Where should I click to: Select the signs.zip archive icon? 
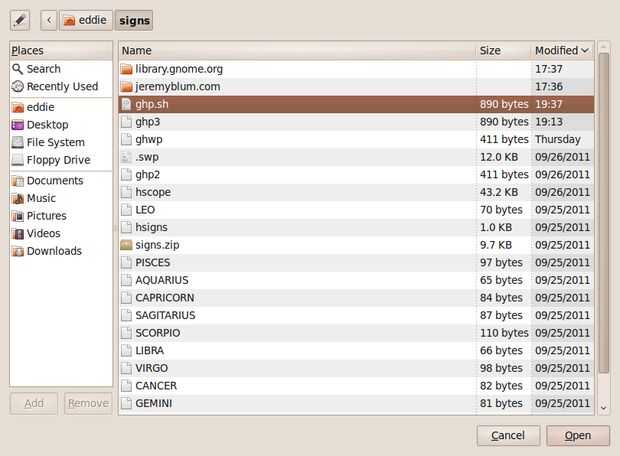coord(126,245)
